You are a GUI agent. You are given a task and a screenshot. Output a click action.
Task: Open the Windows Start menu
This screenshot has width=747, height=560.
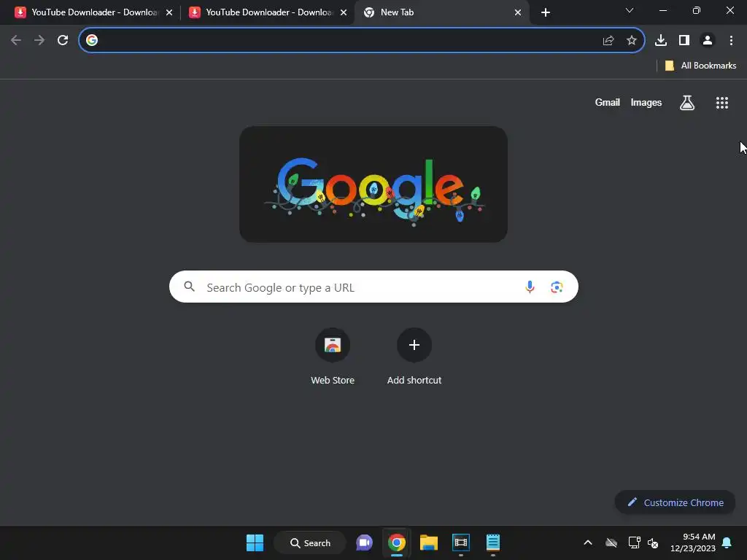pyautogui.click(x=255, y=542)
